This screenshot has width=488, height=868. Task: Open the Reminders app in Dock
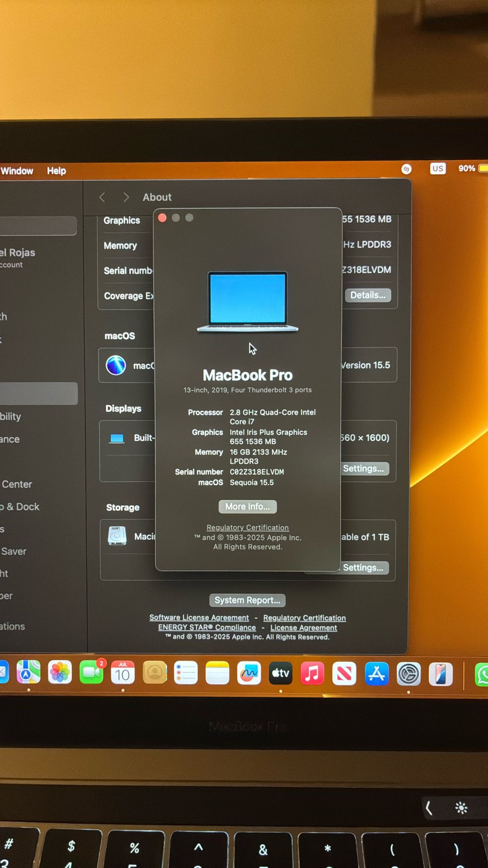tap(186, 673)
